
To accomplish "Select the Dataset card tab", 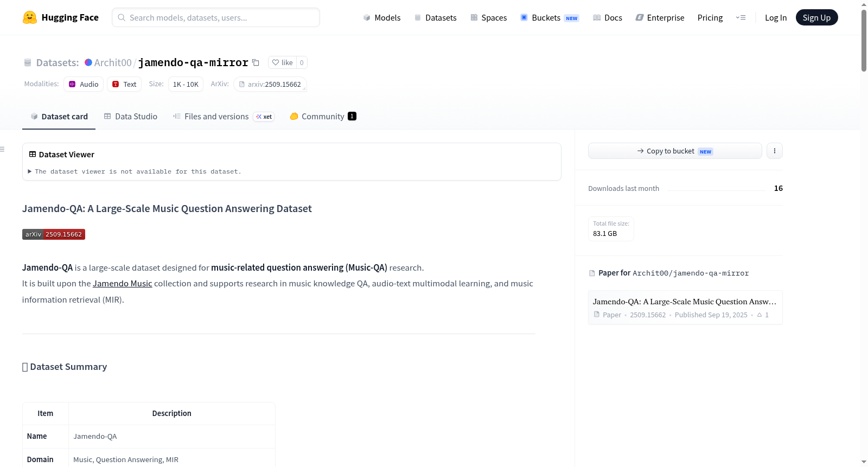I will [59, 117].
